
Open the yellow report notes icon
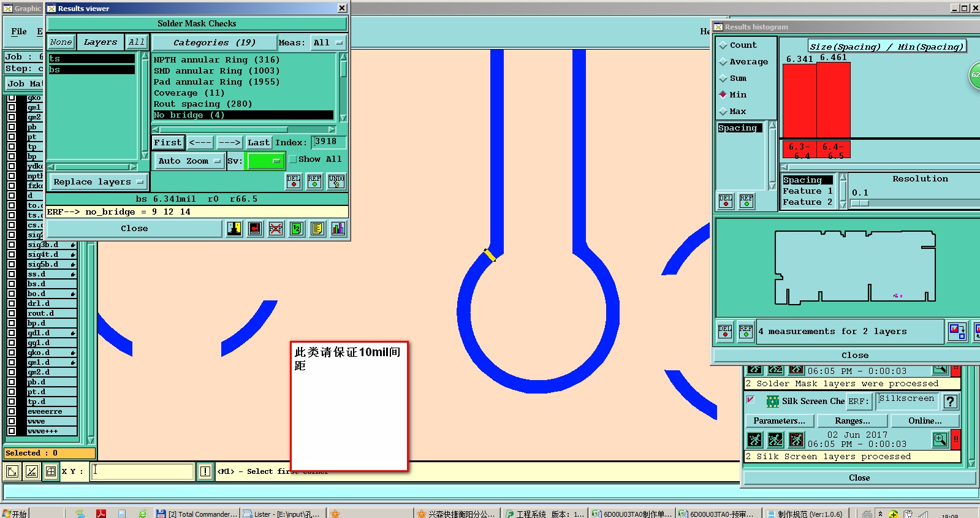point(317,229)
